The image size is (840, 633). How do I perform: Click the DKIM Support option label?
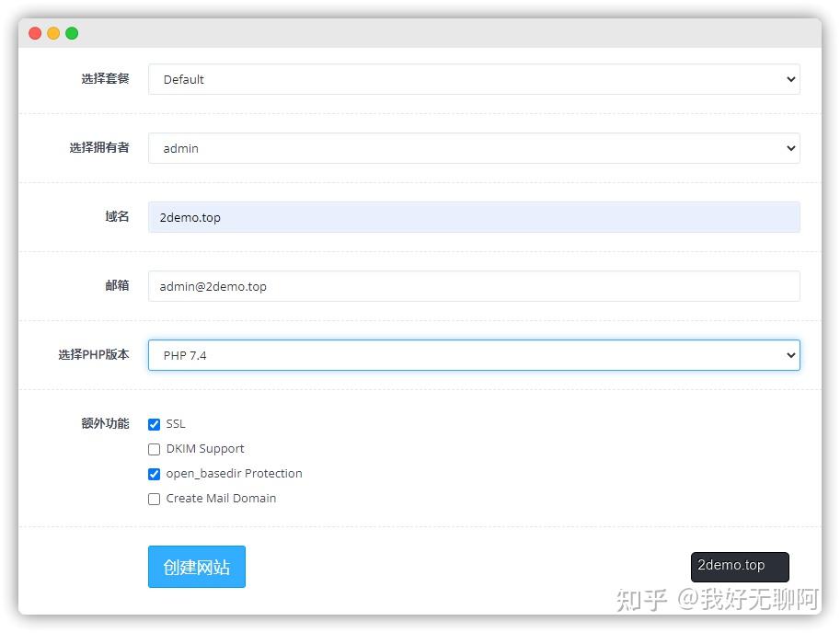(205, 449)
